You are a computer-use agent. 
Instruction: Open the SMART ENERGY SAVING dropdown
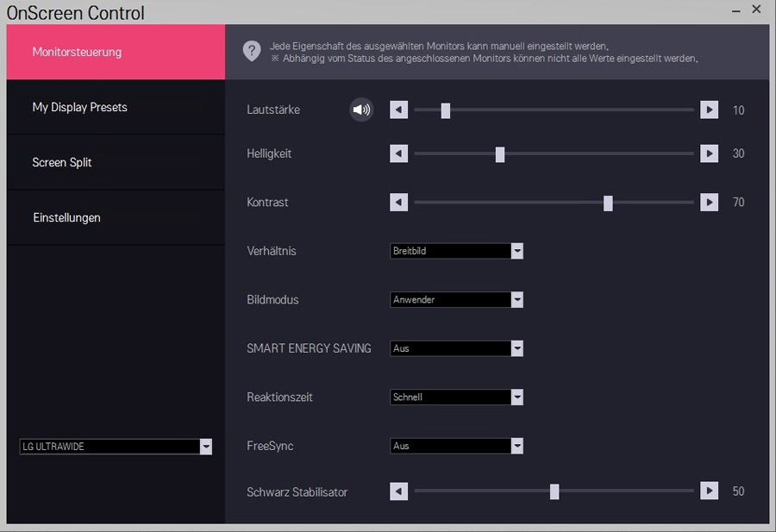tap(456, 348)
